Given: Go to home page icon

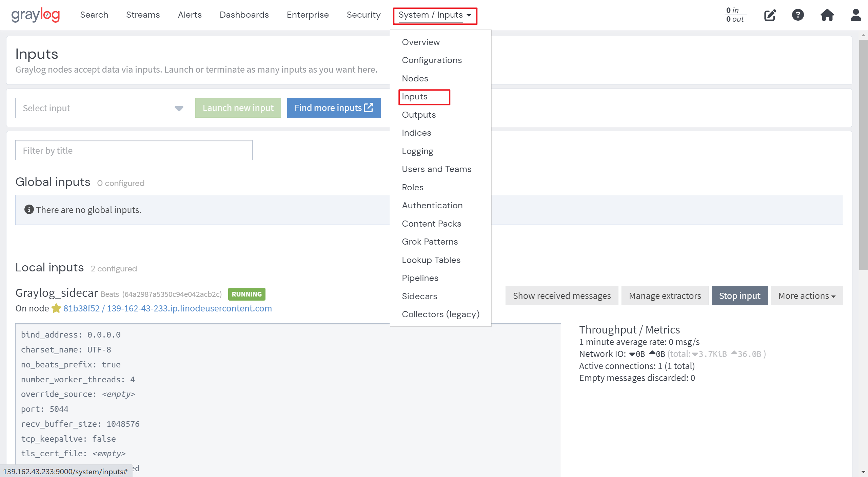Looking at the screenshot, I should (827, 15).
